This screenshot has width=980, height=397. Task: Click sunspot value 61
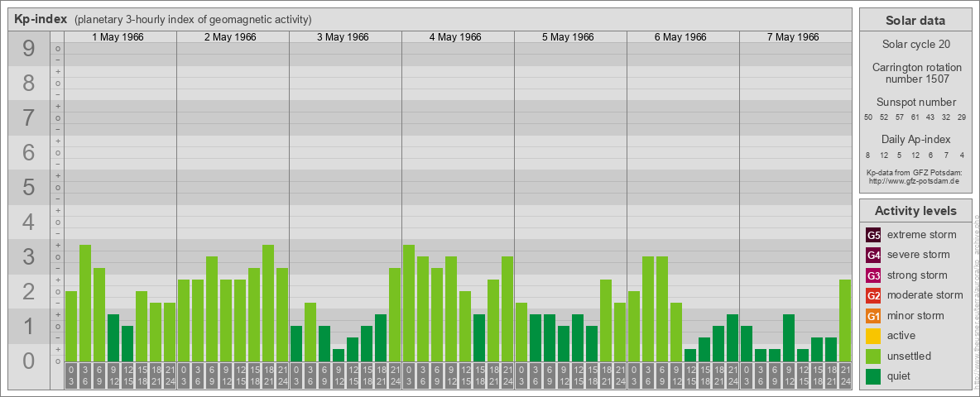(x=915, y=117)
